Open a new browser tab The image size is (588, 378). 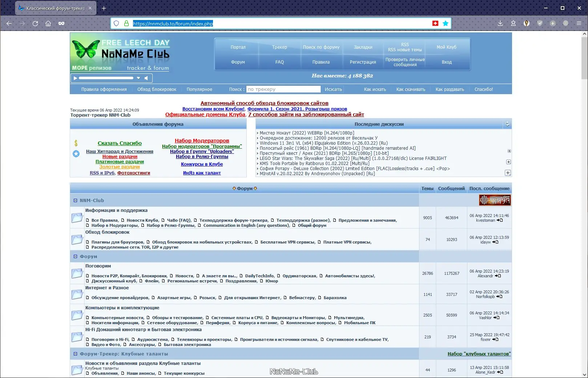tap(104, 8)
